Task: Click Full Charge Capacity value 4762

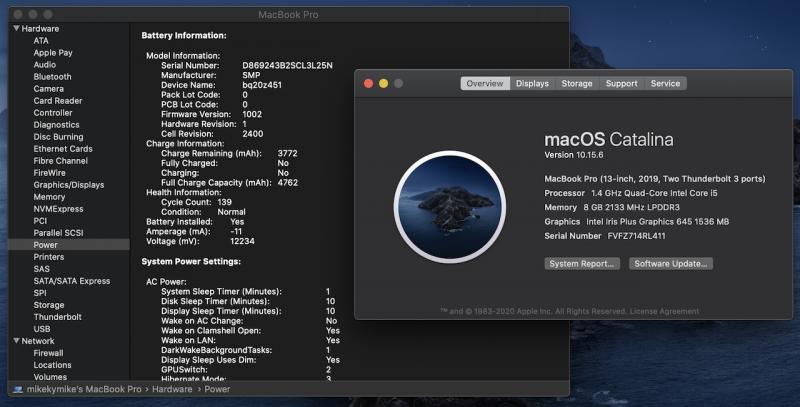Action: click(x=288, y=183)
